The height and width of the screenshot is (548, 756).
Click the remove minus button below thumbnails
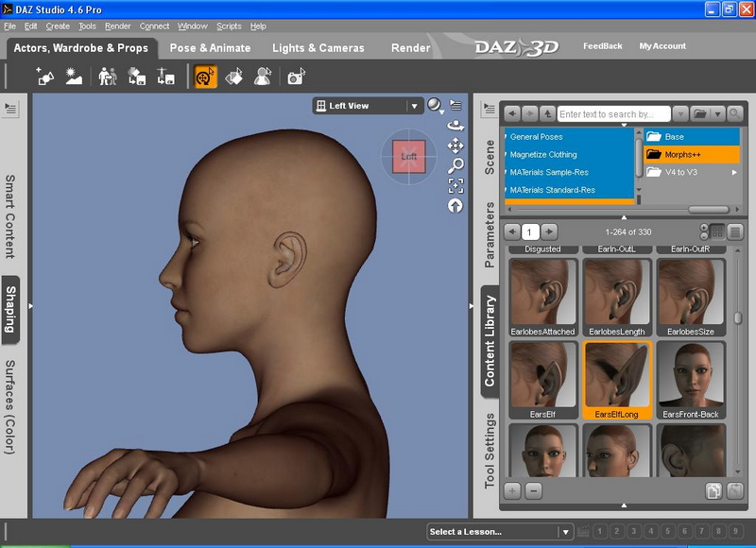(533, 491)
